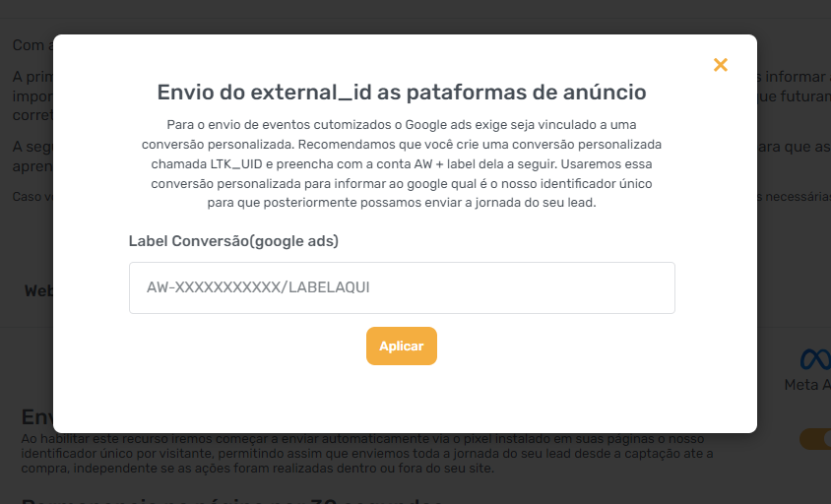This screenshot has width=831, height=504.
Task: Click the background paragraph starting A prim
Action: pyautogui.click(x=32, y=94)
